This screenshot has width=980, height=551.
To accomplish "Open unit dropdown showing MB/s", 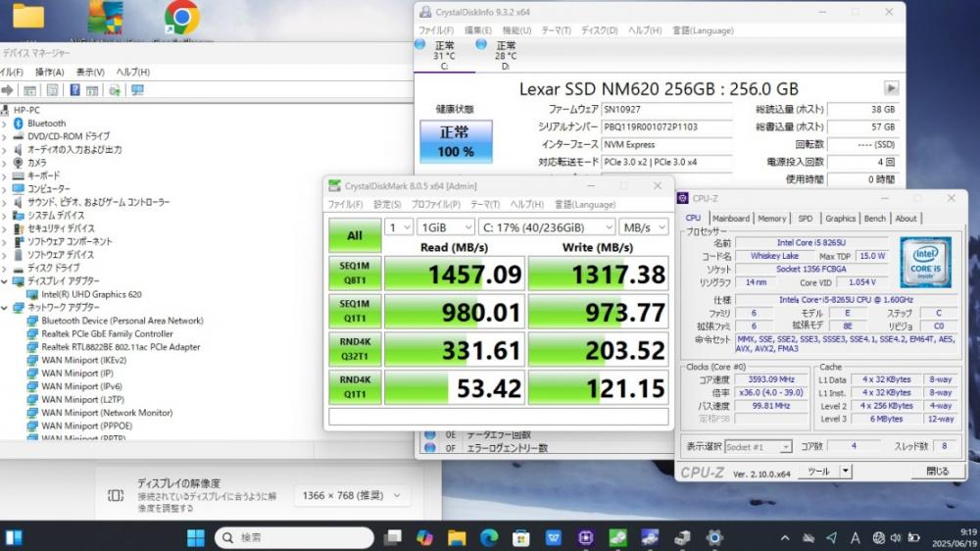I will point(643,227).
